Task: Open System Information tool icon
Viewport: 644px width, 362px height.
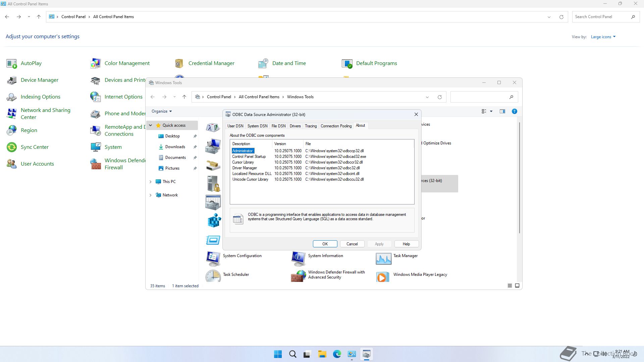Action: point(298,258)
